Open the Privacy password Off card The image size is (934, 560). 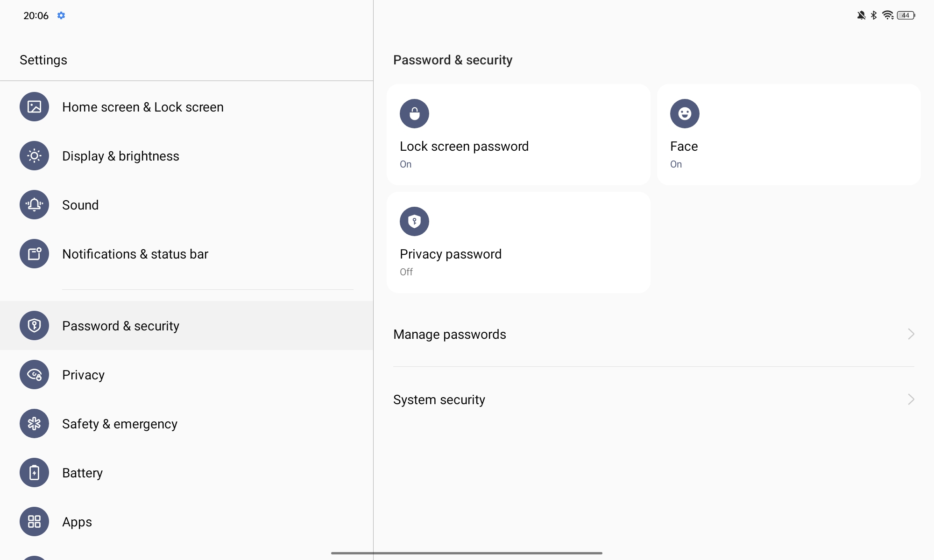pyautogui.click(x=518, y=243)
